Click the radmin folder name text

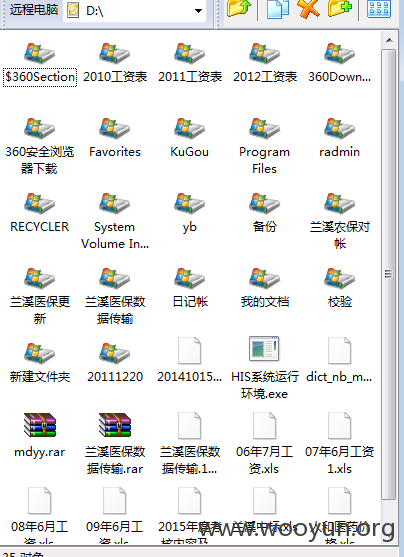click(x=339, y=152)
